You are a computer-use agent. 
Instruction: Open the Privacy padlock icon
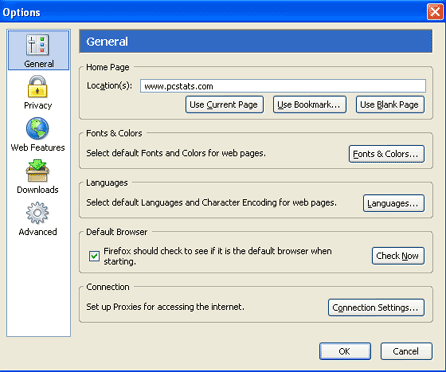38,87
